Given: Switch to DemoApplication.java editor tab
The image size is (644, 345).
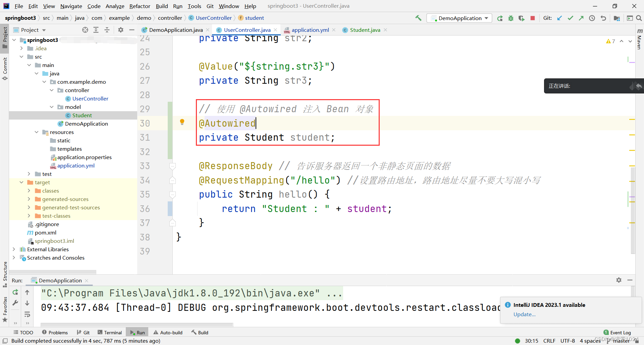Looking at the screenshot, I should (x=176, y=30).
